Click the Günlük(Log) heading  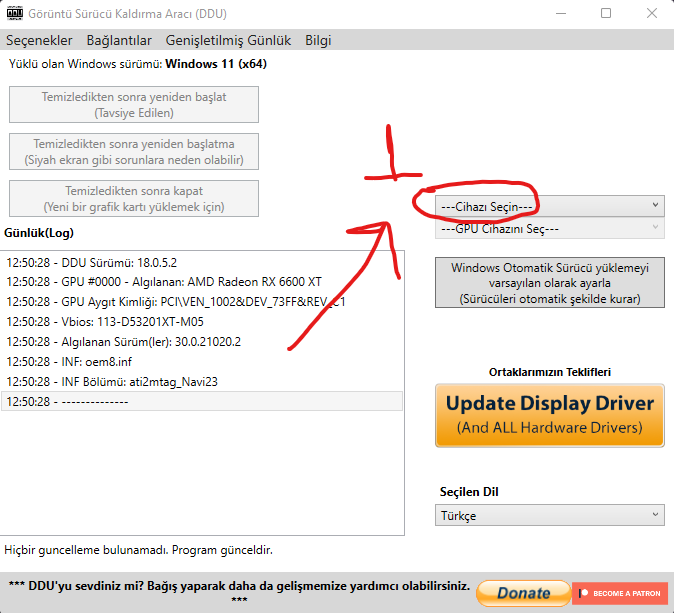point(39,233)
